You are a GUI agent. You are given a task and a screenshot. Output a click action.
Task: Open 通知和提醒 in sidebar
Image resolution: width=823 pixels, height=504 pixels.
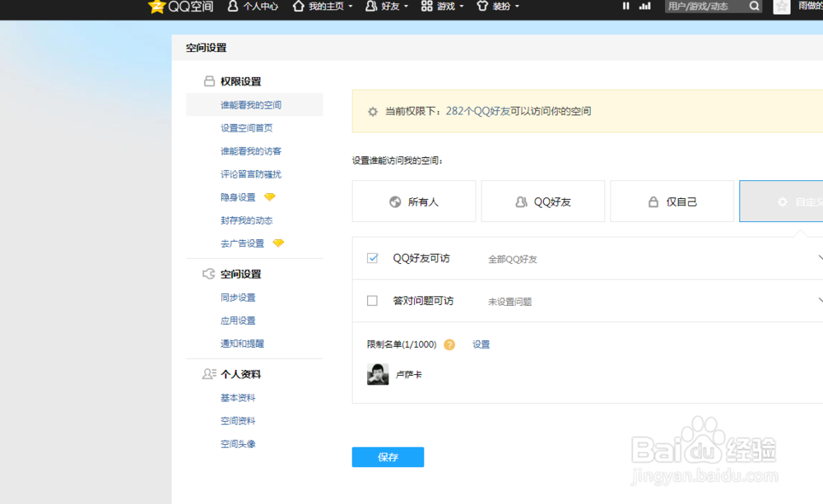pos(242,344)
